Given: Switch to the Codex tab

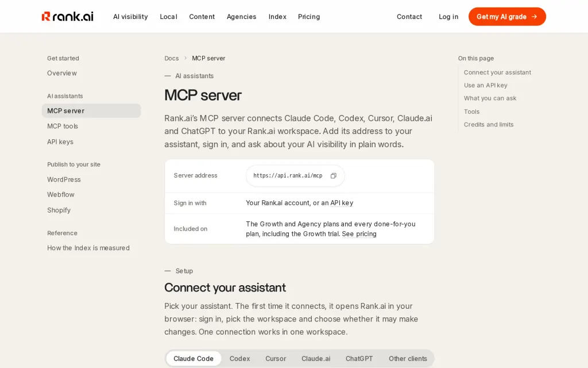Looking at the screenshot, I should [239, 359].
